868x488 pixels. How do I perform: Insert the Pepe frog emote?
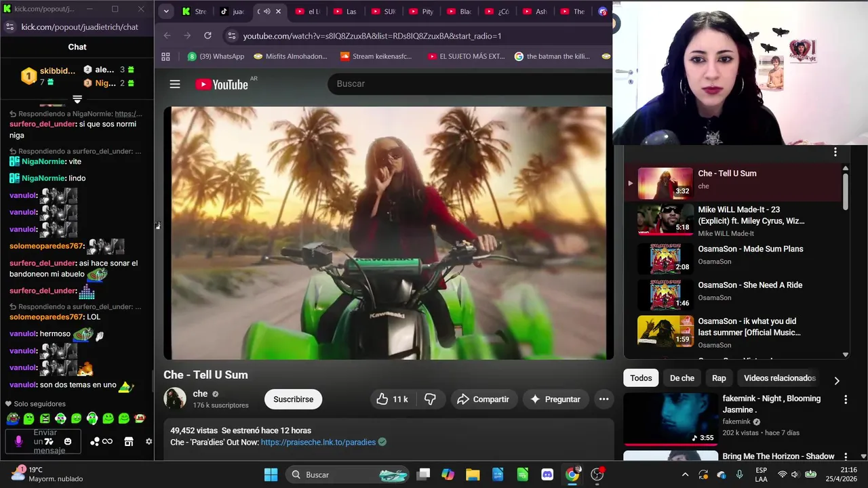[x=13, y=418]
